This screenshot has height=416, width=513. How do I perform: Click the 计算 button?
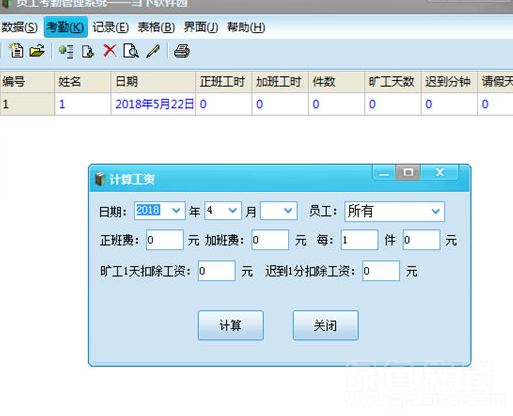click(231, 325)
